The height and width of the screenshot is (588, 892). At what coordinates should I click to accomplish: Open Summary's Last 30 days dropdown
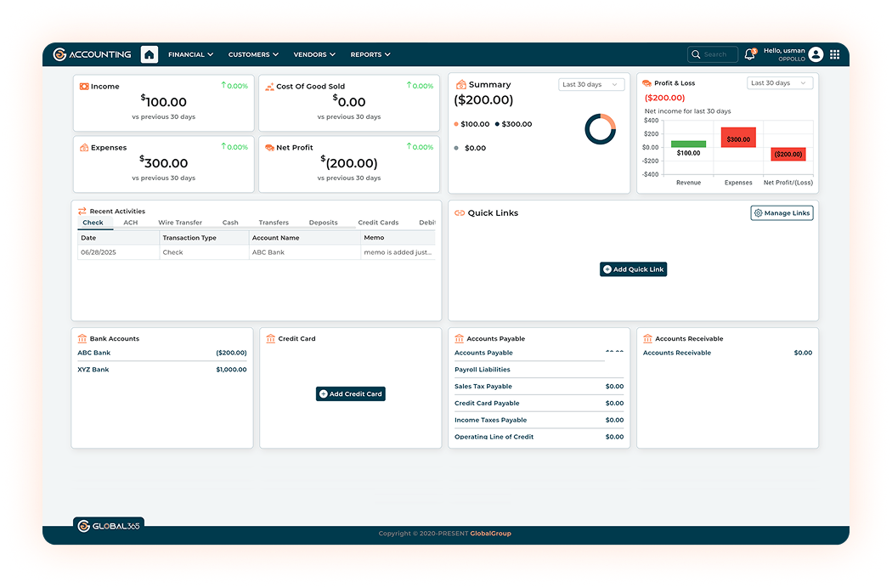tap(591, 85)
